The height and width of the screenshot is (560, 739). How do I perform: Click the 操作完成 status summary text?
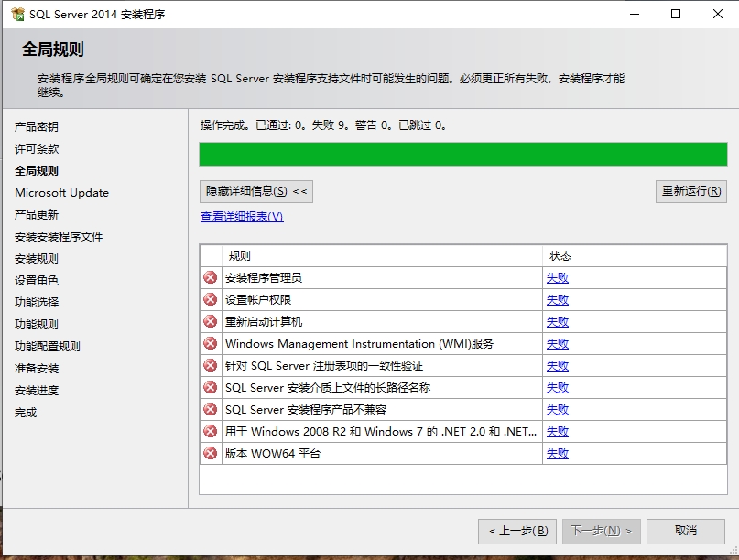(323, 125)
